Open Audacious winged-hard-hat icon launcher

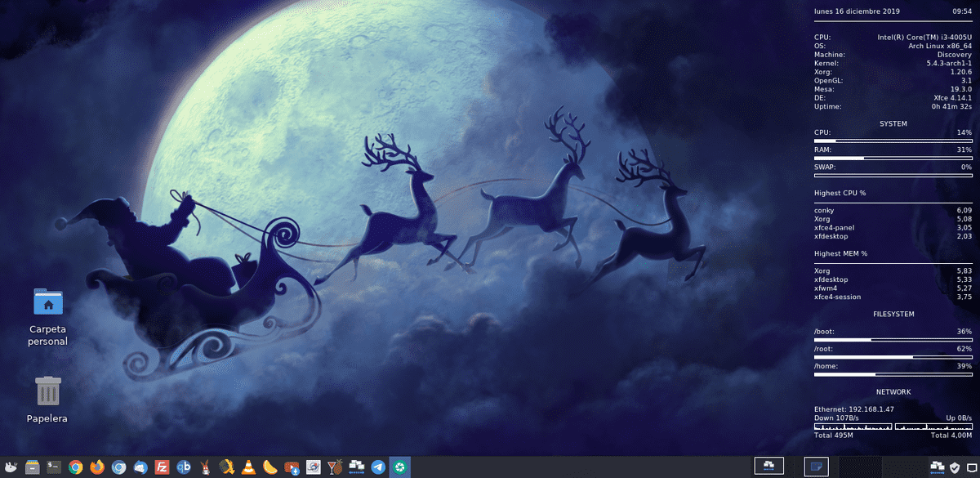[x=227, y=467]
